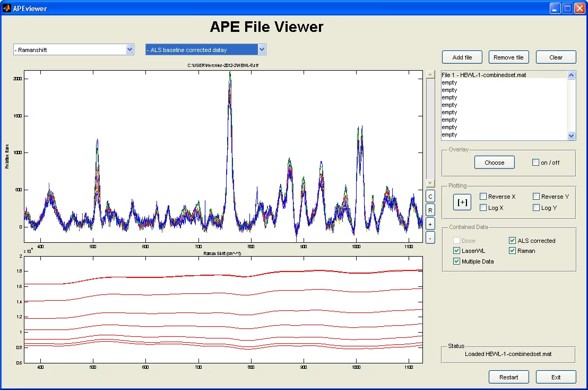Image resolution: width=588 pixels, height=390 pixels.
Task: Click the C button beside the plot
Action: (x=430, y=197)
